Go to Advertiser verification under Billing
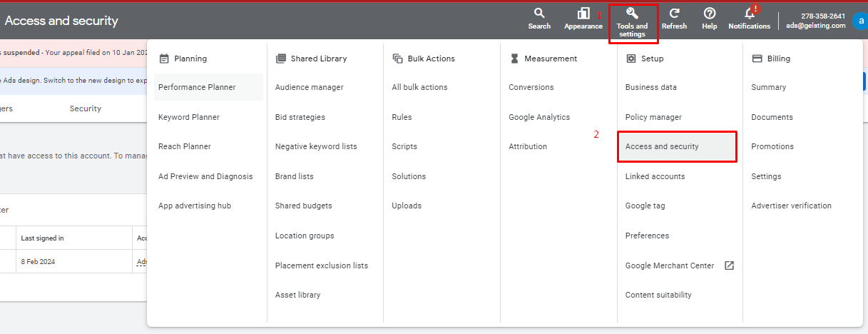 [x=791, y=206]
